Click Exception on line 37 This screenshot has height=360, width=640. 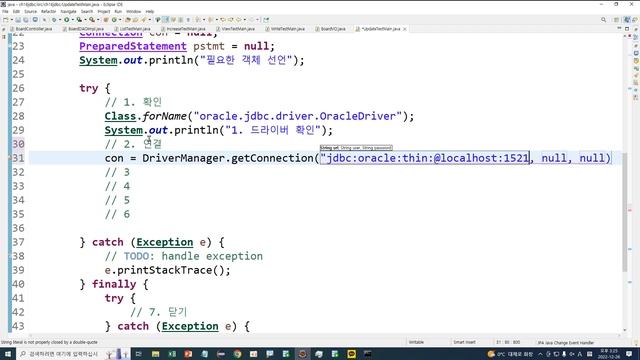coord(164,242)
